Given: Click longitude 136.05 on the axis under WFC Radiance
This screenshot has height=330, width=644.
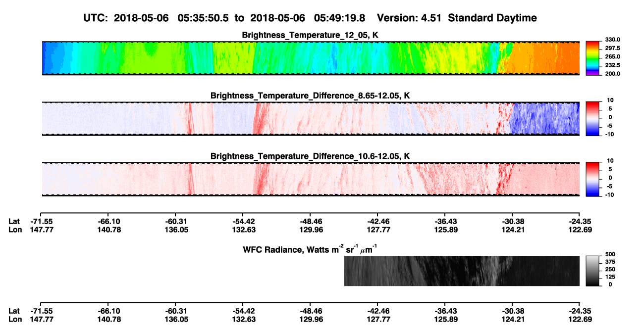Looking at the screenshot, I should click(x=176, y=319).
